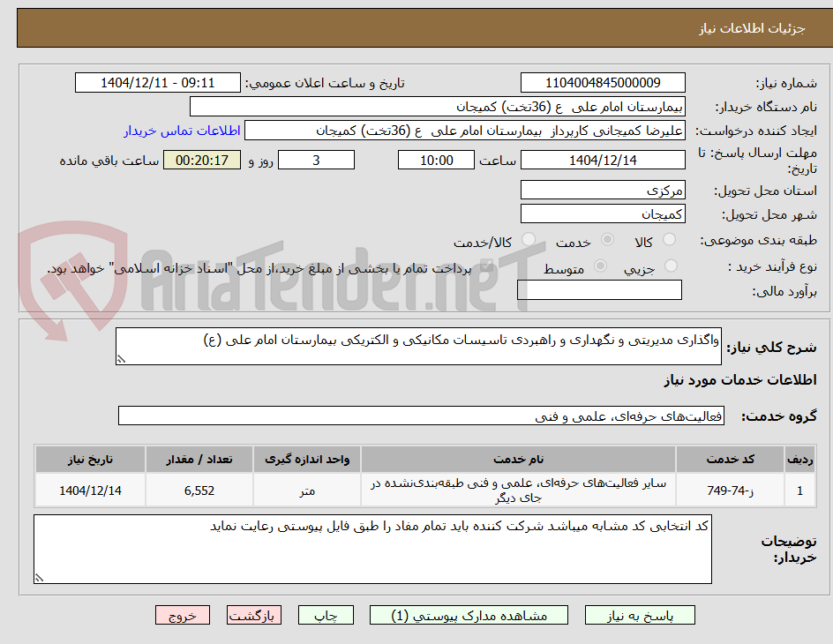The width and height of the screenshot is (833, 644).
Task: Click the شرح کلی نیاز text area
Action: pyautogui.click(x=418, y=346)
